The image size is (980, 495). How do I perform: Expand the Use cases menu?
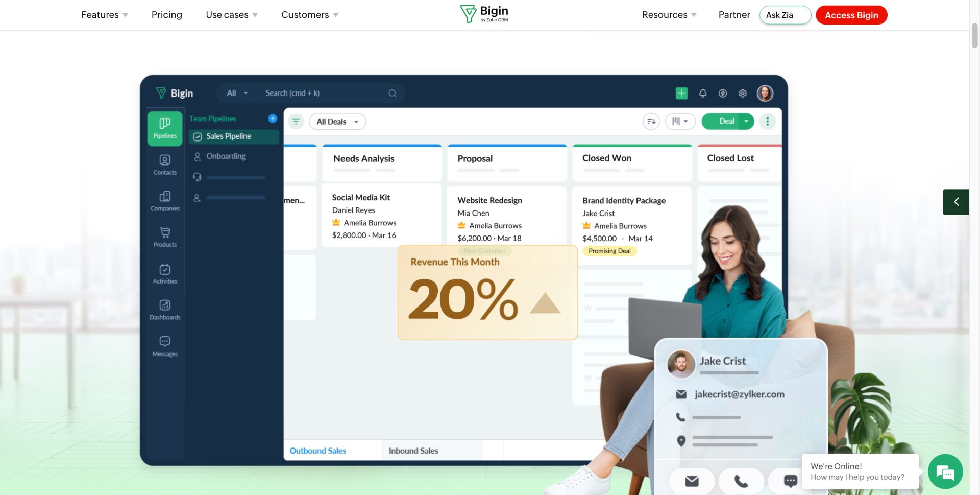pos(232,15)
